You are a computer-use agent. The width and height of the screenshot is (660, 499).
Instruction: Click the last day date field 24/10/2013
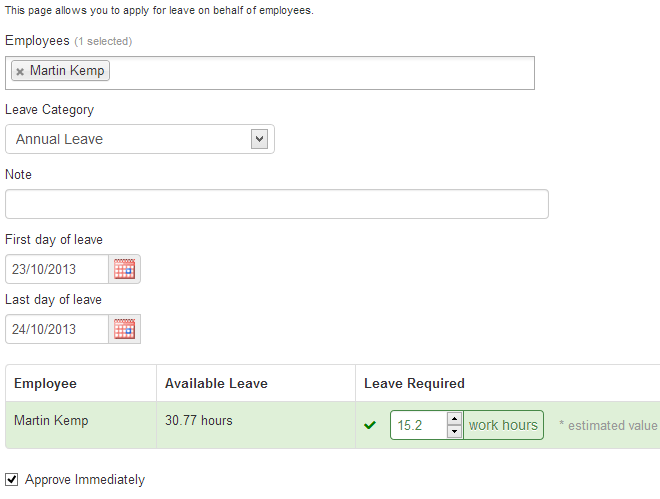point(57,329)
